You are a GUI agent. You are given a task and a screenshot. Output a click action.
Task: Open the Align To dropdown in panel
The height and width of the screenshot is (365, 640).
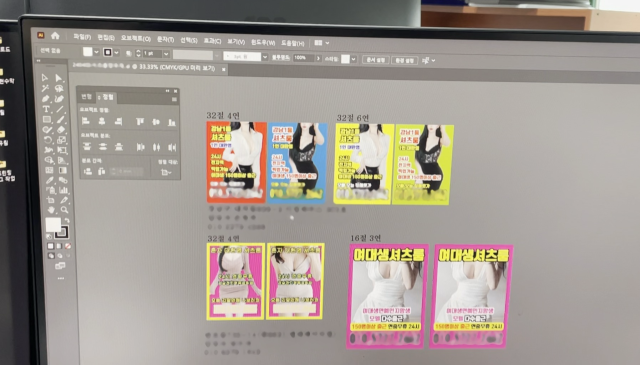[x=165, y=172]
